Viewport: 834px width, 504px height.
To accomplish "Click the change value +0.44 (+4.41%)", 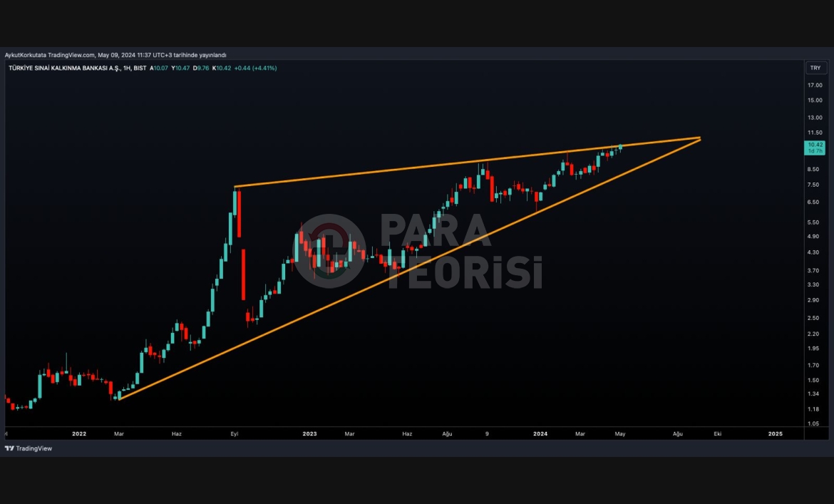I will coord(255,68).
